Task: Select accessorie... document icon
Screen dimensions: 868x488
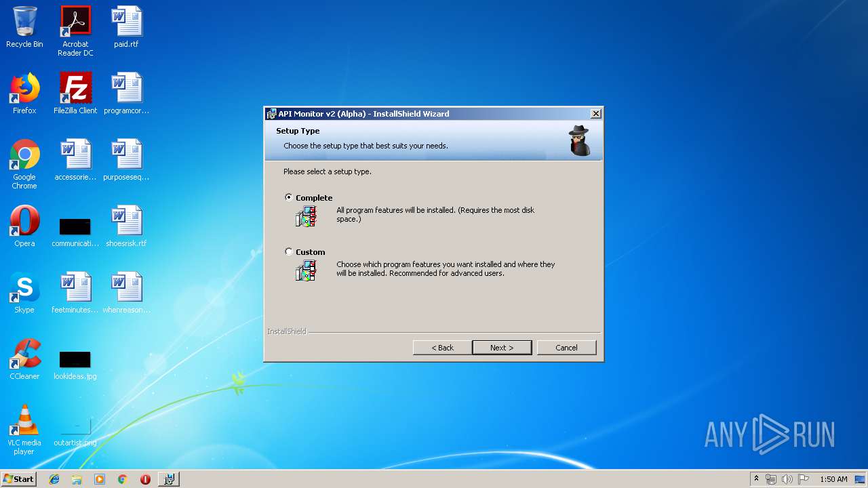Action: (75, 160)
